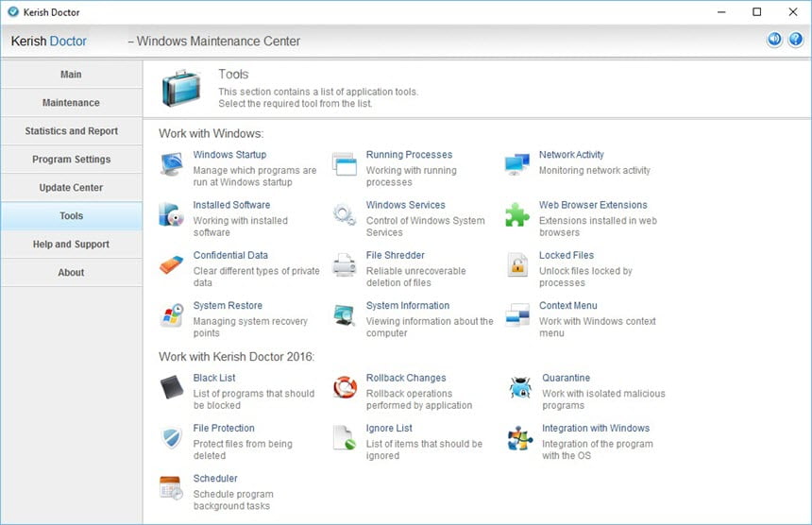The image size is (812, 525).
Task: Open the Web Browser Extensions link
Action: 593,205
